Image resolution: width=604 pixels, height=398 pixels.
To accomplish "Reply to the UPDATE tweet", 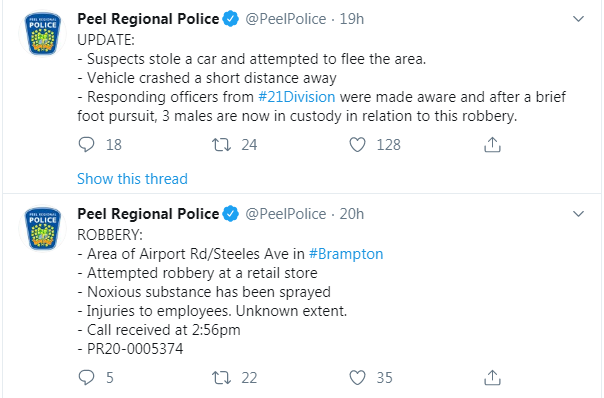I will [x=86, y=145].
